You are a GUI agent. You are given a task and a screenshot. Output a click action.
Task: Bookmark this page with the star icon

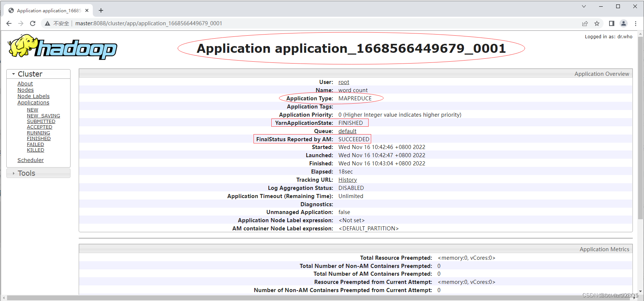pos(597,23)
